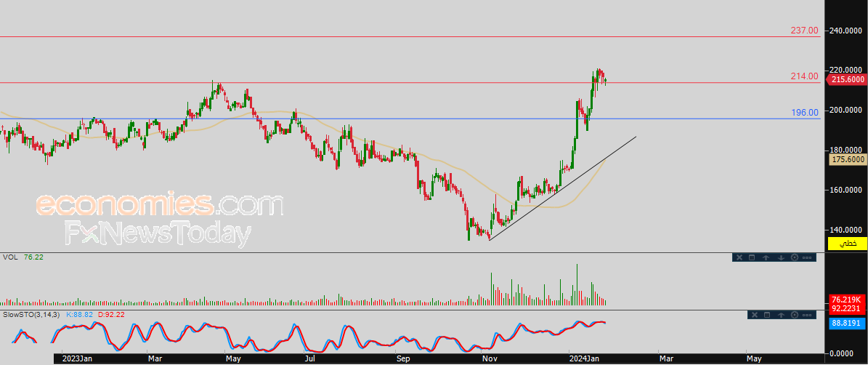Open more options for VOL panel
Image resolution: width=868 pixels, height=365 pixels.
[807, 257]
